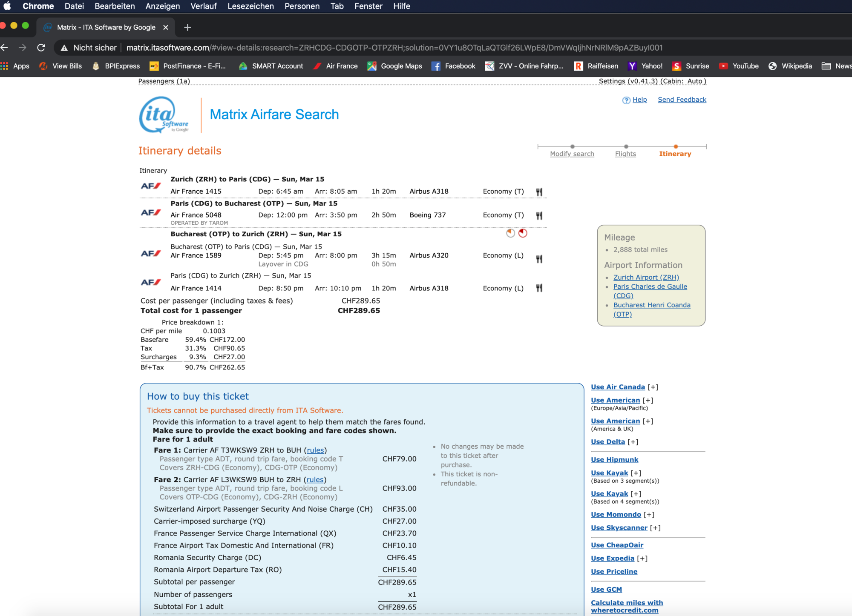
Task: Open Fare 1 rules link
Action: 315,450
